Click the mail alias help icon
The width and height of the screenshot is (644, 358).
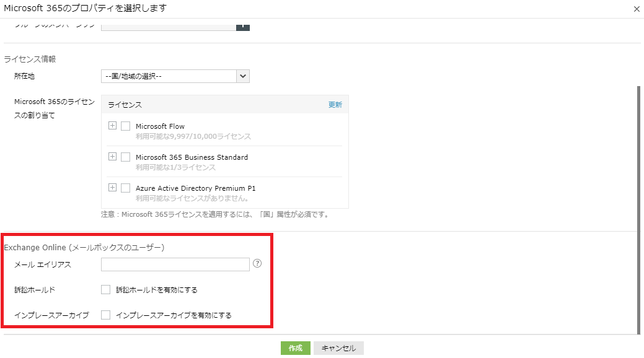click(257, 264)
